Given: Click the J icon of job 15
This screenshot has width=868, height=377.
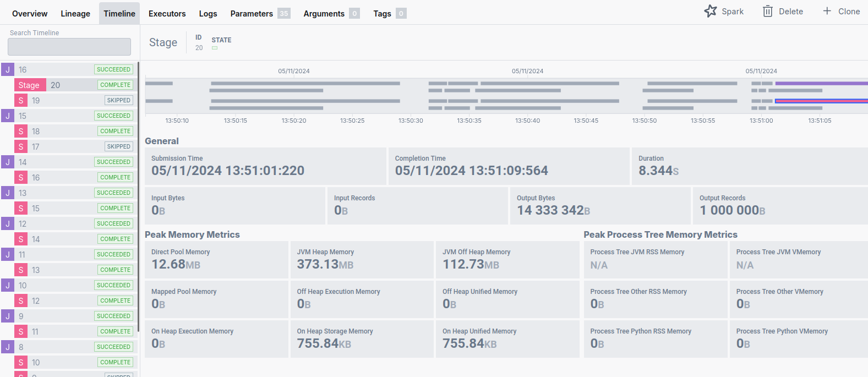Looking at the screenshot, I should click(8, 116).
